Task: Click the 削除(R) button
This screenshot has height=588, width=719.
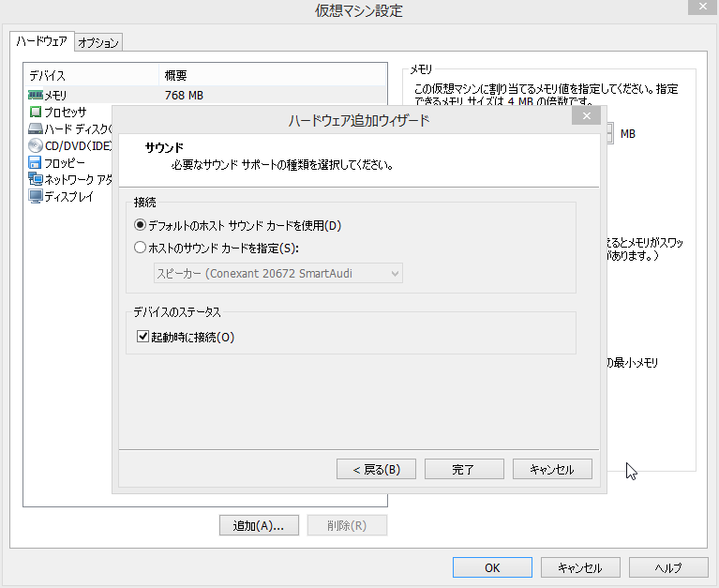Action: [347, 525]
